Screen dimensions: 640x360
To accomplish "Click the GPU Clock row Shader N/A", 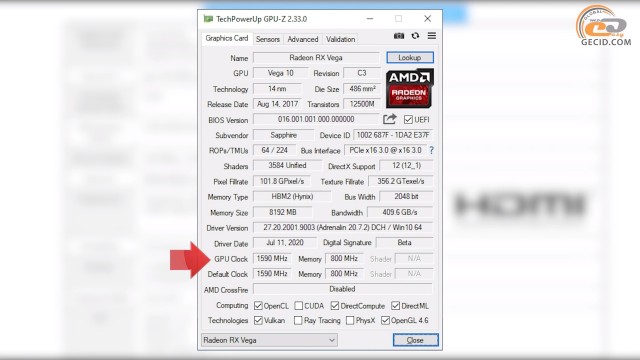I will (414, 258).
